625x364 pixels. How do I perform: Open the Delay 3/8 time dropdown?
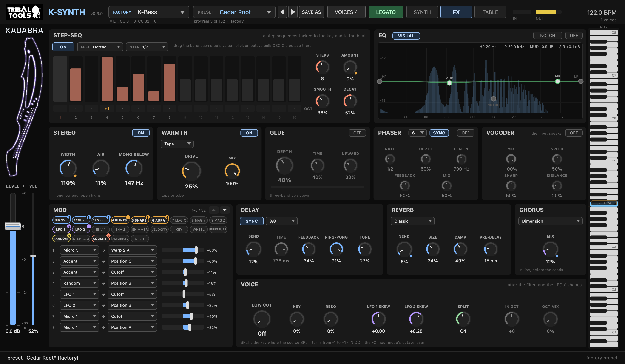281,221
